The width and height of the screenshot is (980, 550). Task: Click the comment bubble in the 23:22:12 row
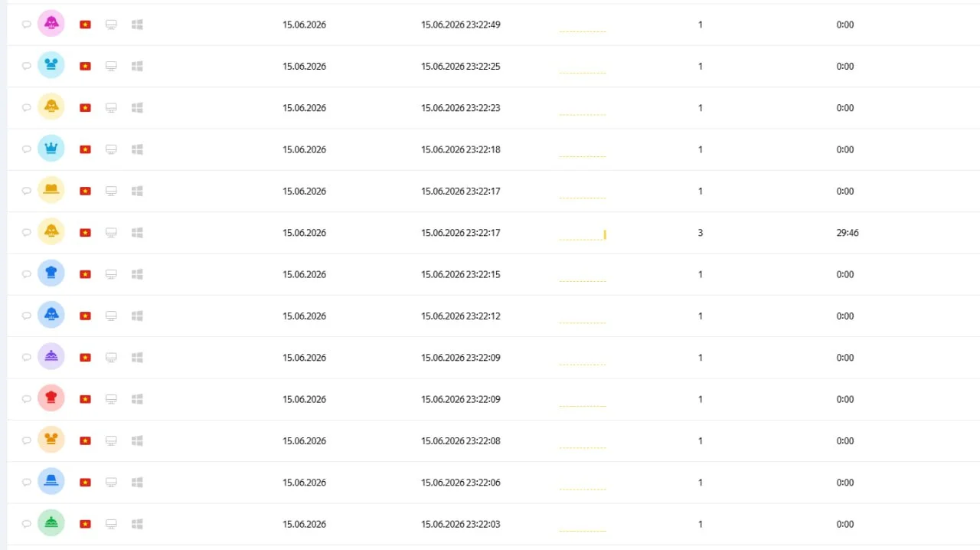(26, 316)
